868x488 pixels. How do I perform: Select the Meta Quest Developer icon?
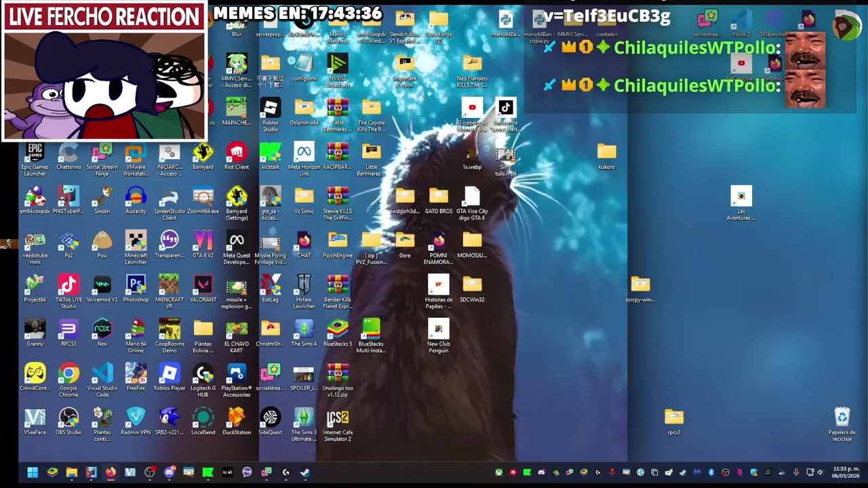tap(237, 248)
